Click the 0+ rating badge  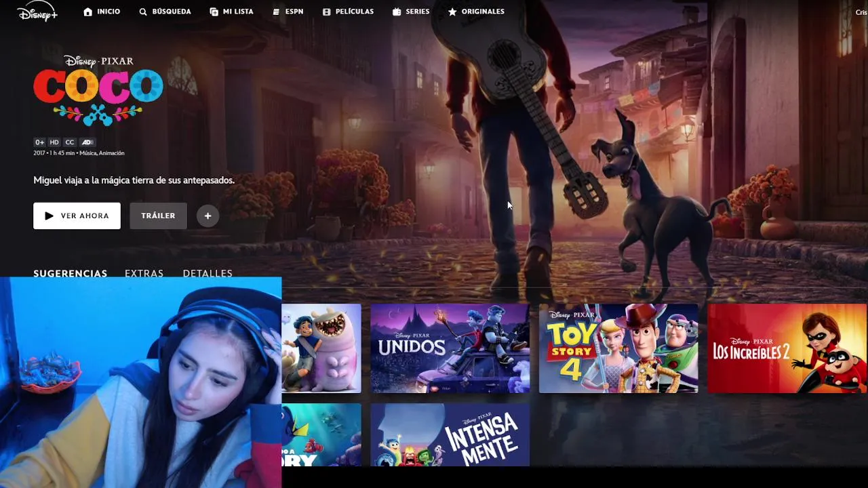[40, 142]
